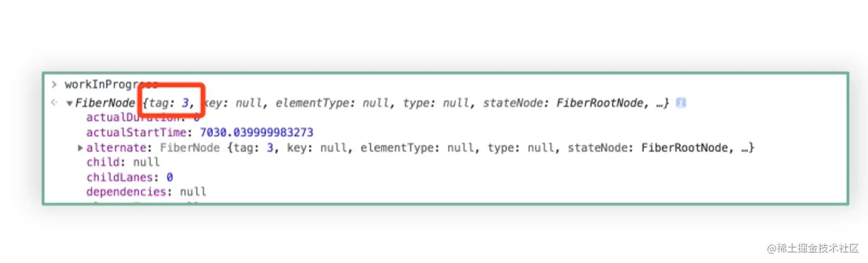Click the dependencies: null property row
868x263 pixels.
[146, 192]
